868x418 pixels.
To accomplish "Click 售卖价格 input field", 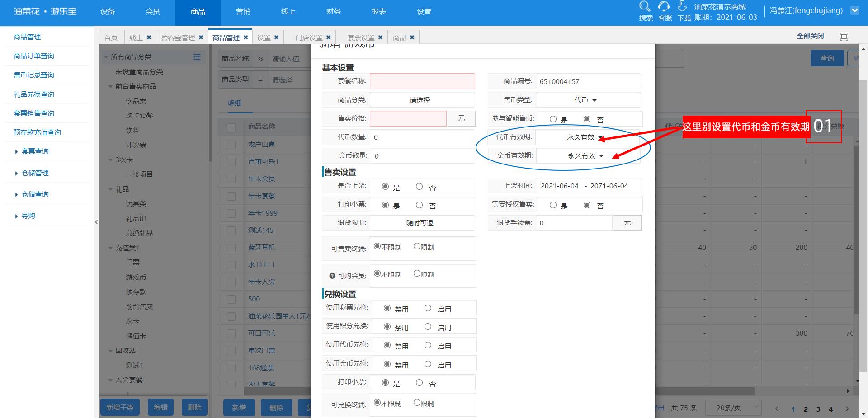I will [x=408, y=118].
